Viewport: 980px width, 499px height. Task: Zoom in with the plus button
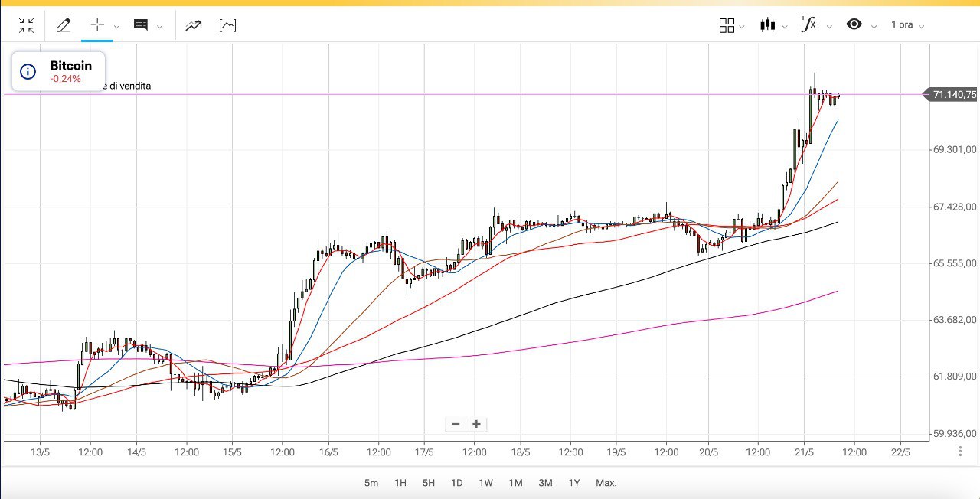476,424
